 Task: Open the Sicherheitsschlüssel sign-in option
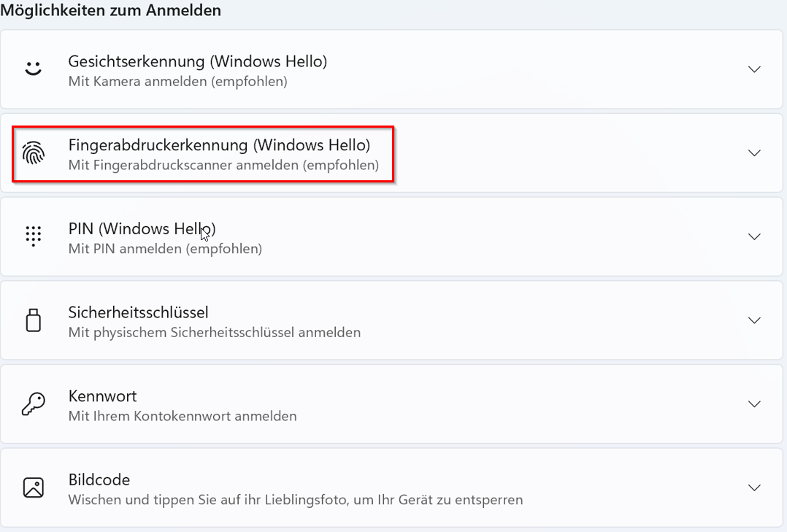(138, 312)
